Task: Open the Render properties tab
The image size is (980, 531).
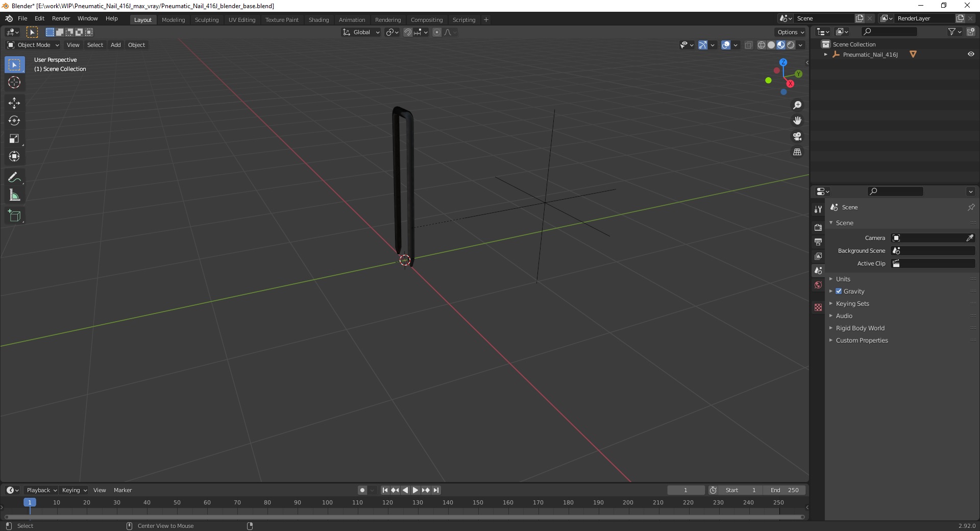Action: (x=818, y=227)
